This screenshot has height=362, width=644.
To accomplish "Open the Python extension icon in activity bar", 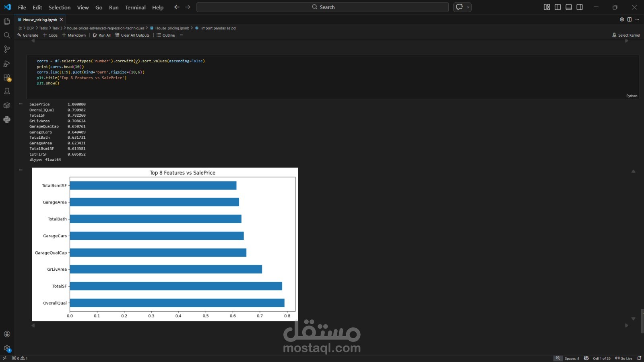I will click(7, 119).
